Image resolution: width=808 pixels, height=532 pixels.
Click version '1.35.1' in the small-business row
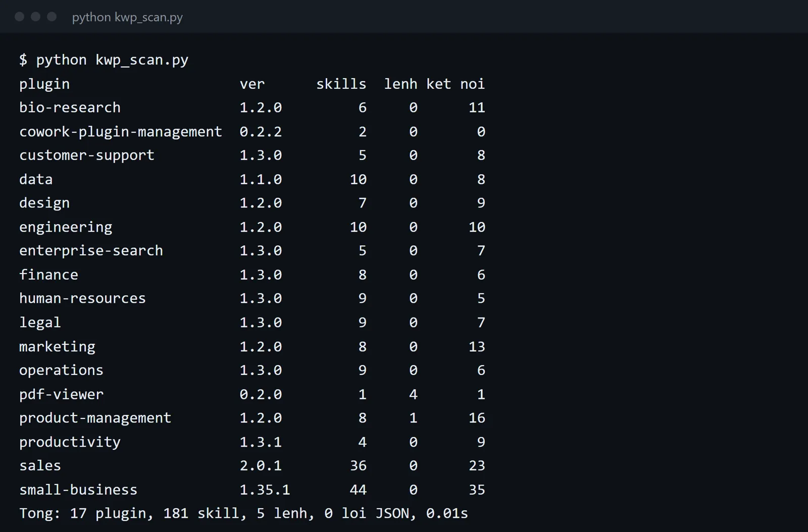pyautogui.click(x=265, y=490)
